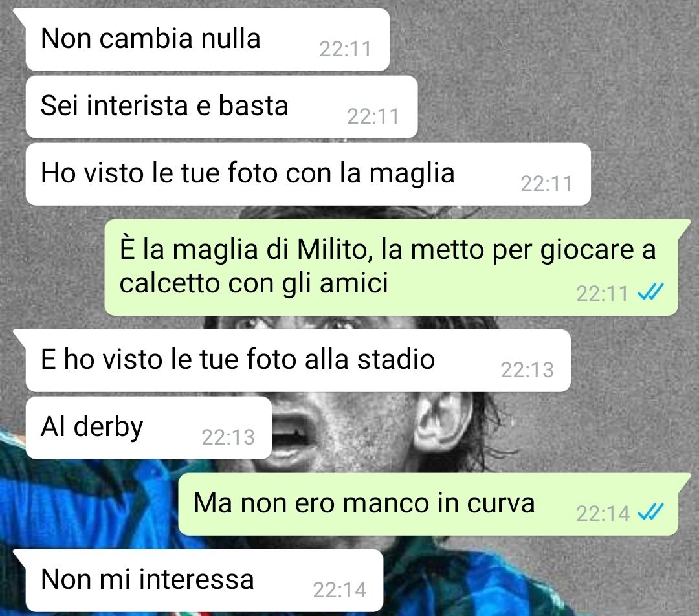The width and height of the screenshot is (699, 616).
Task: Select the 'Sei interista e basta' message
Action: click(x=221, y=107)
